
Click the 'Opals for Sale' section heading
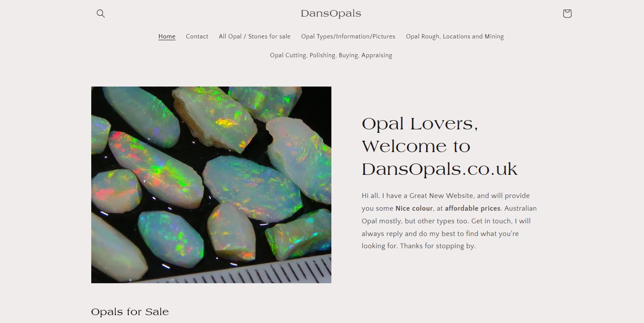(130, 312)
